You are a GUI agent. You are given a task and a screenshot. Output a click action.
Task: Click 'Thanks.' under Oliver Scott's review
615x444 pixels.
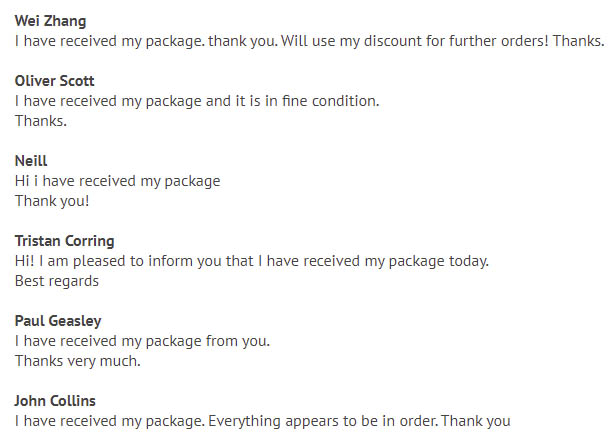pos(41,121)
